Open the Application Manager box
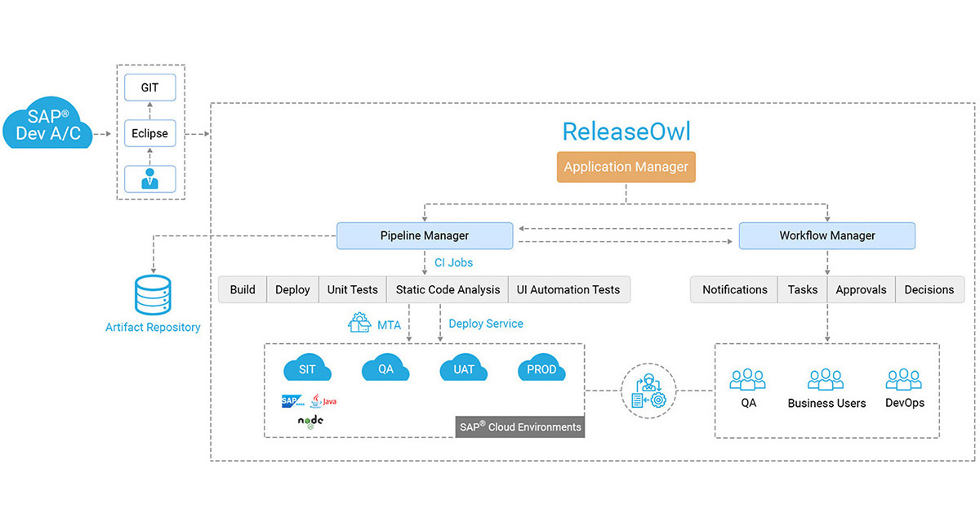Screen dimensions: 980x523 [626, 167]
